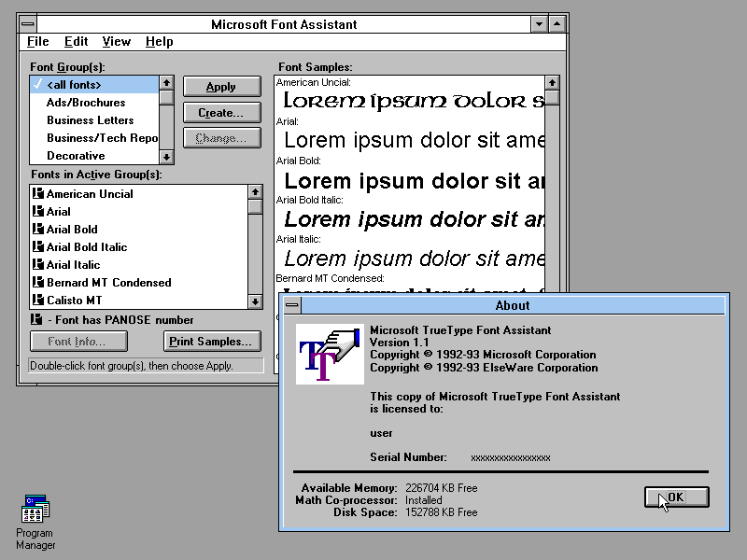747x560 pixels.
Task: Click the regular Arial sample line
Action: click(414, 140)
